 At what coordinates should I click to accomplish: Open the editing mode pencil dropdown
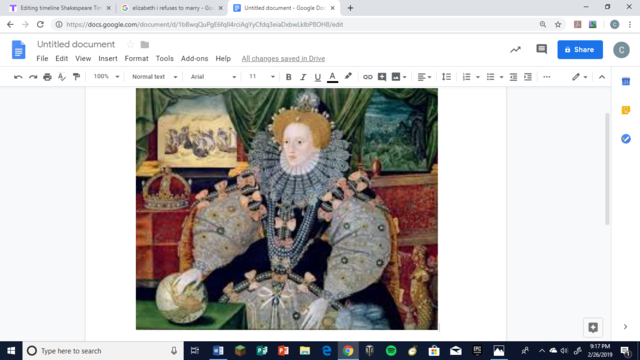coord(579,77)
